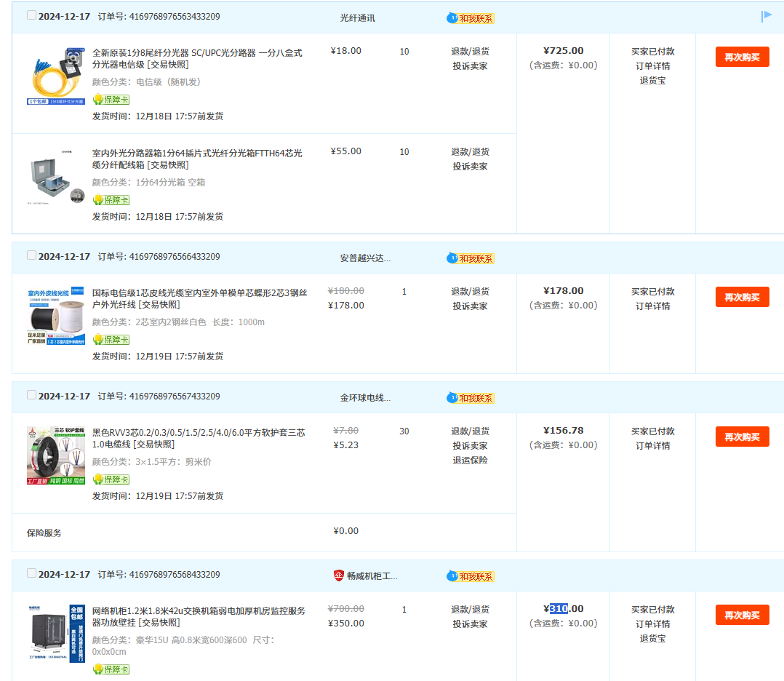Toggle the checkbox for order 4169768976568433209
The image size is (784, 681).
(31, 573)
